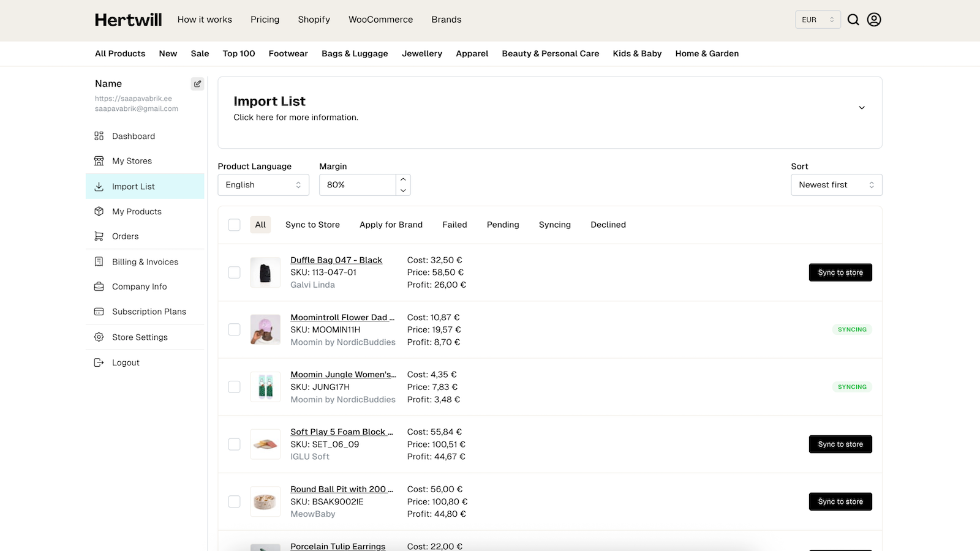Select the Round Ball Pit checkbox
This screenshot has height=551, width=980.
pos(234,501)
